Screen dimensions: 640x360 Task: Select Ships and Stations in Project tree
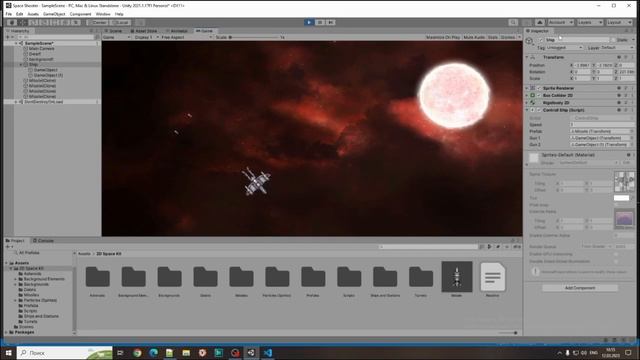(x=41, y=316)
